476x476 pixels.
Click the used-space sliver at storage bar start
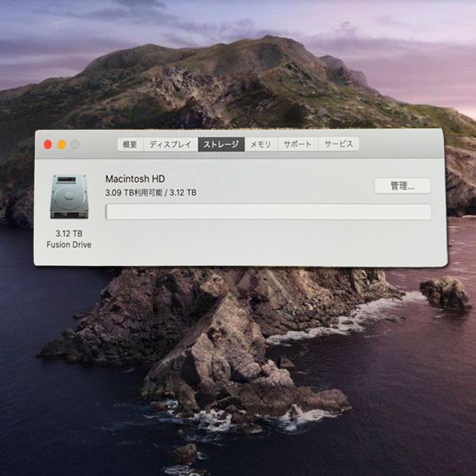[x=107, y=212]
